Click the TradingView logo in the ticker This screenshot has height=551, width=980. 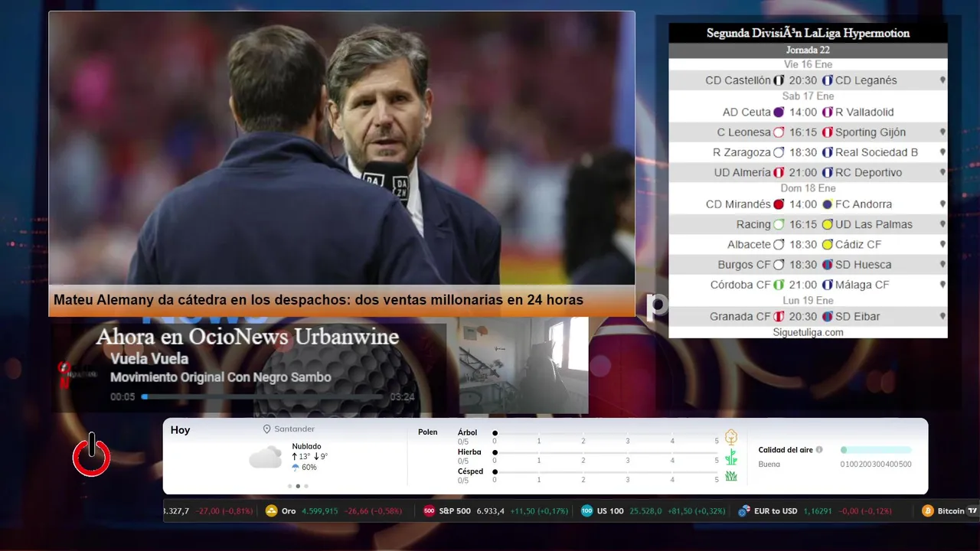pyautogui.click(x=973, y=510)
